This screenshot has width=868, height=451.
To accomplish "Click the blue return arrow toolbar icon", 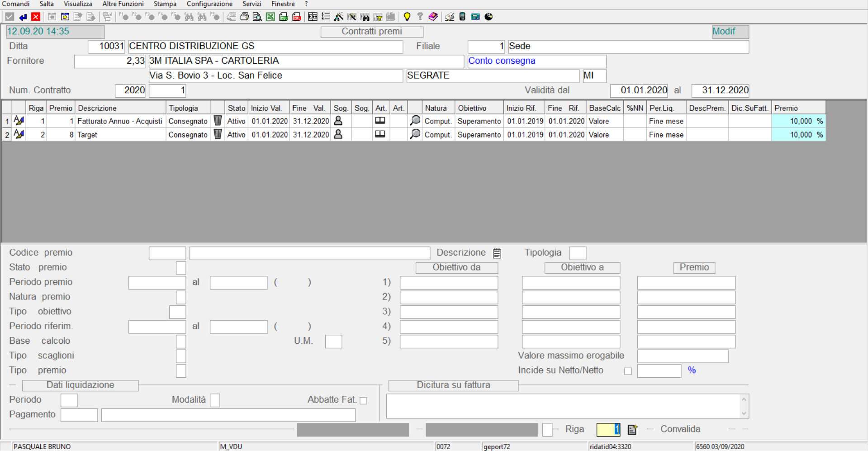I will coord(23,17).
